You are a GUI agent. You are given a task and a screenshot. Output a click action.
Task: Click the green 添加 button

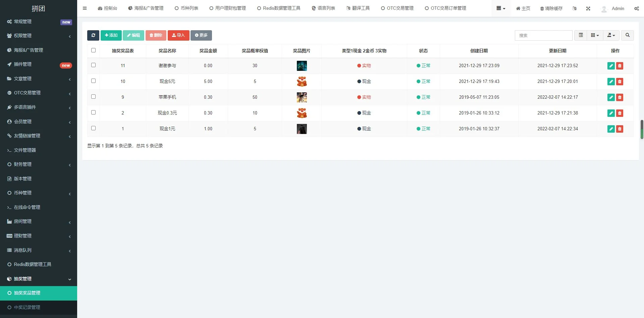pos(111,35)
